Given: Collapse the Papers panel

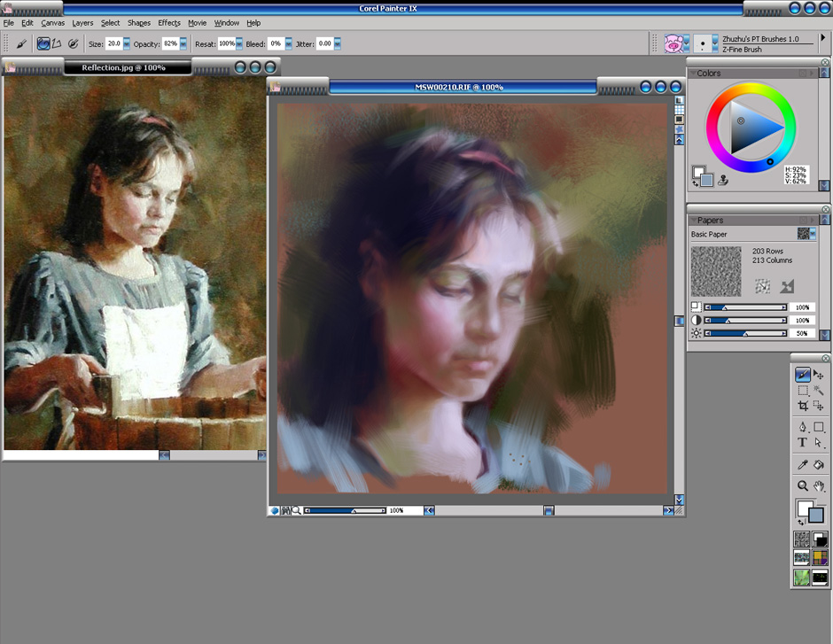Looking at the screenshot, I should coord(693,220).
